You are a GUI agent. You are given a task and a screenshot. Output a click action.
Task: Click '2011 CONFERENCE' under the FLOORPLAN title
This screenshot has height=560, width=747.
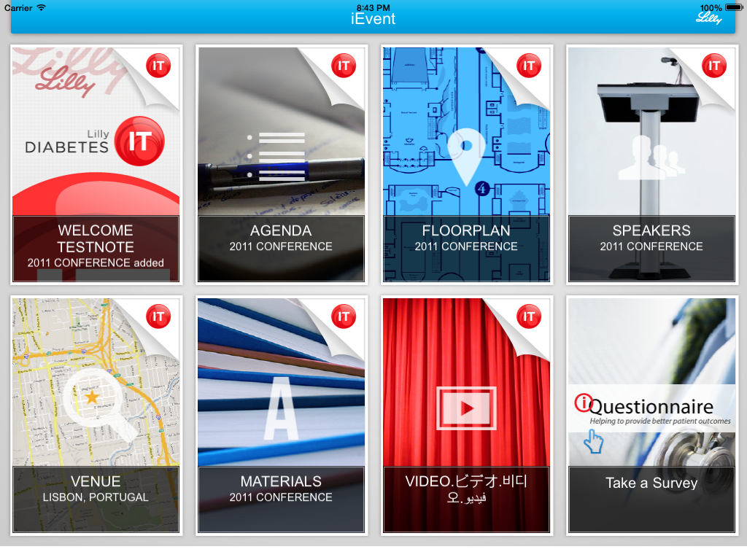(466, 246)
